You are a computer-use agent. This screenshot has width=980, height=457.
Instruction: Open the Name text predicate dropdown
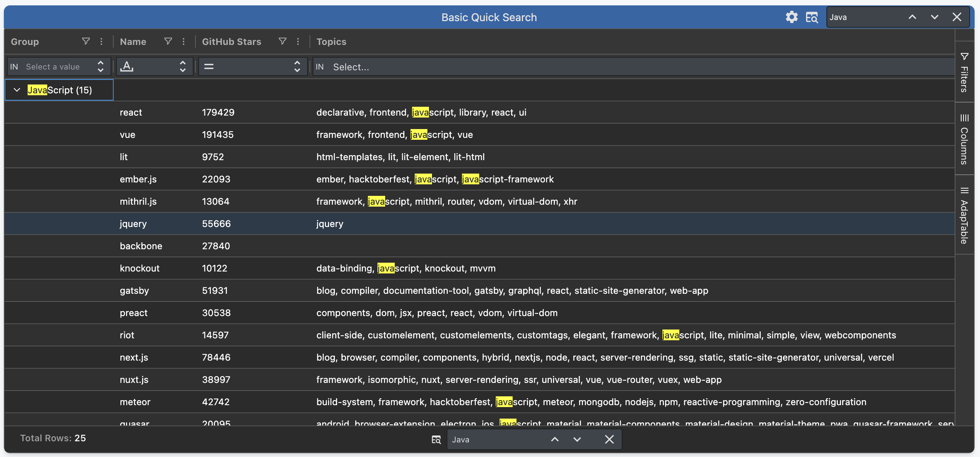pos(154,67)
